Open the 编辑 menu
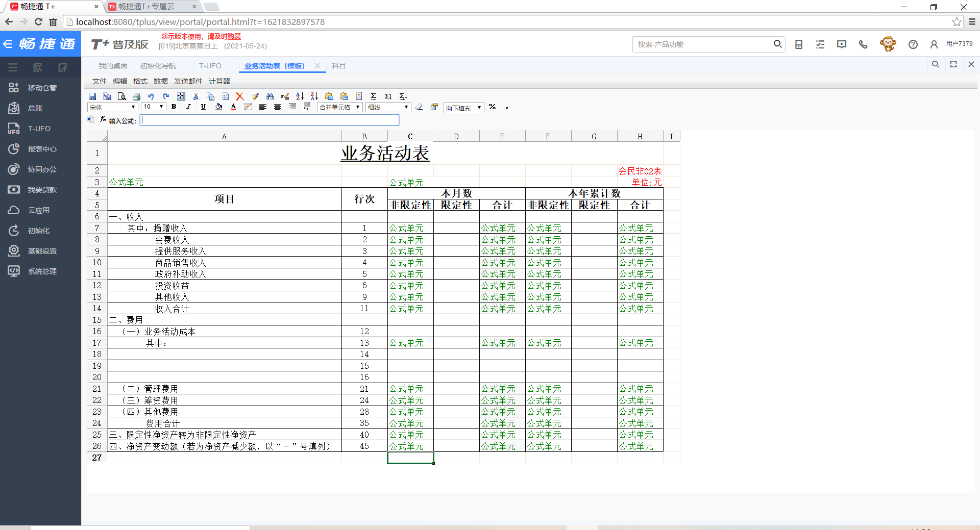Image resolution: width=980 pixels, height=530 pixels. [120, 81]
